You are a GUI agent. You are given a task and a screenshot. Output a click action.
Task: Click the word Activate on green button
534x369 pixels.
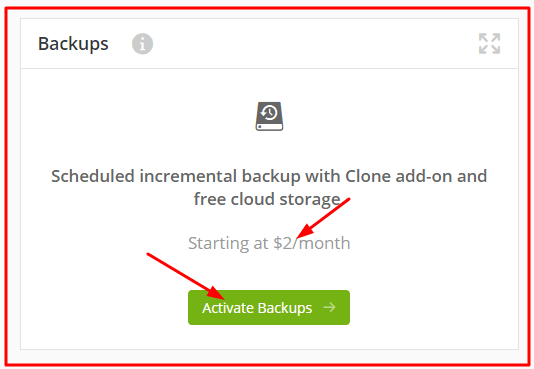[x=228, y=308]
